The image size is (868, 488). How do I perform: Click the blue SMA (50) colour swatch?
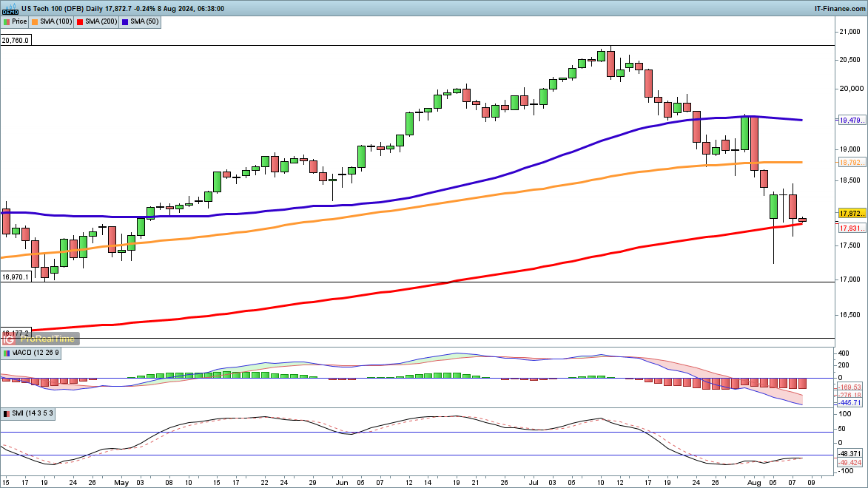tap(125, 21)
